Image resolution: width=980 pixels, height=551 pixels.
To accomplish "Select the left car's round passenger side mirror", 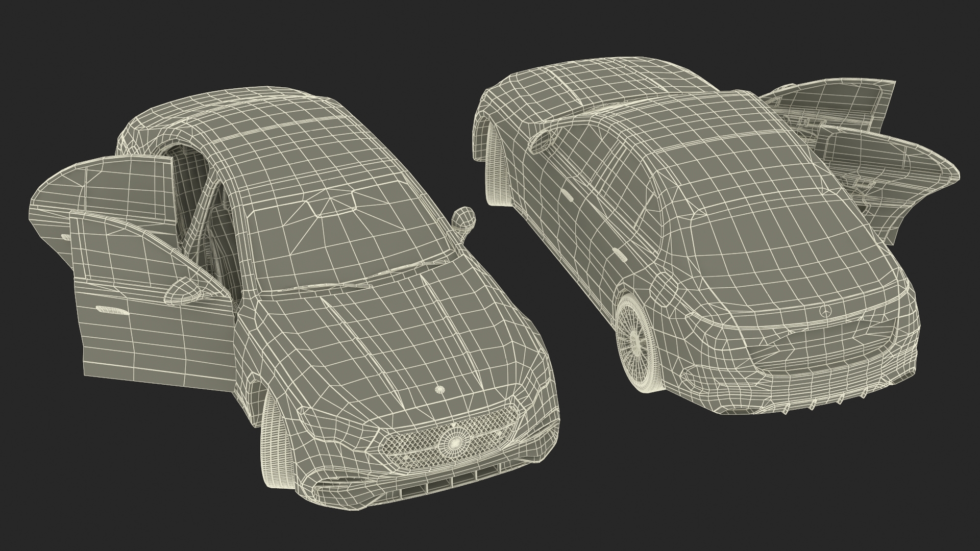I will pos(464,218).
